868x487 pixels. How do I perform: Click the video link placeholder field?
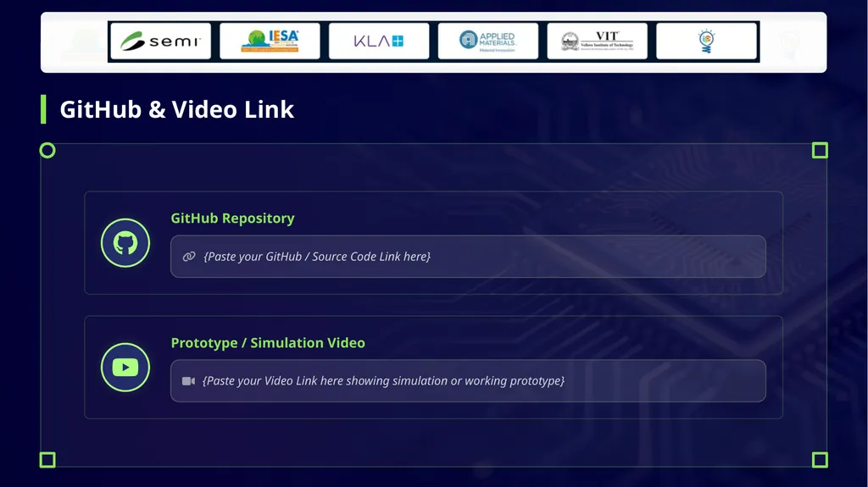(468, 381)
